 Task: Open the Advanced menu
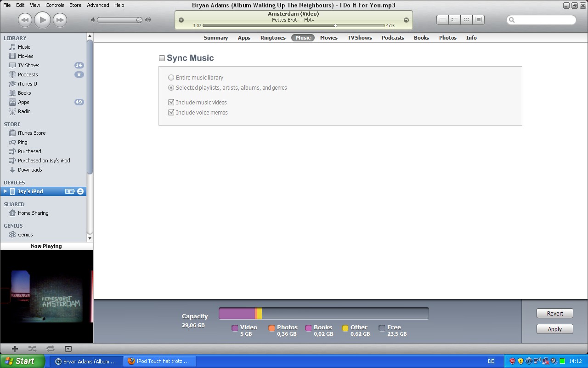[x=98, y=5]
